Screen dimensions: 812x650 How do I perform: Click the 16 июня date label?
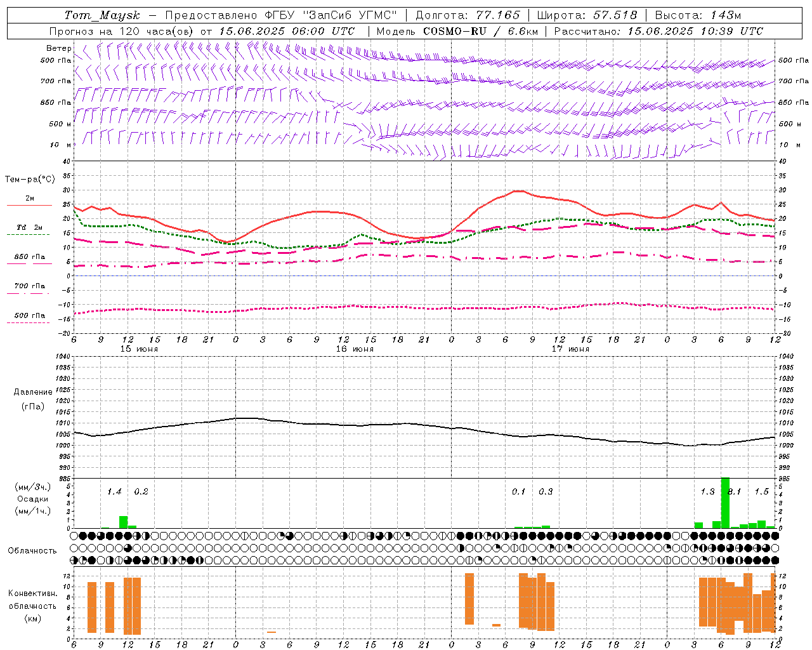point(355,349)
